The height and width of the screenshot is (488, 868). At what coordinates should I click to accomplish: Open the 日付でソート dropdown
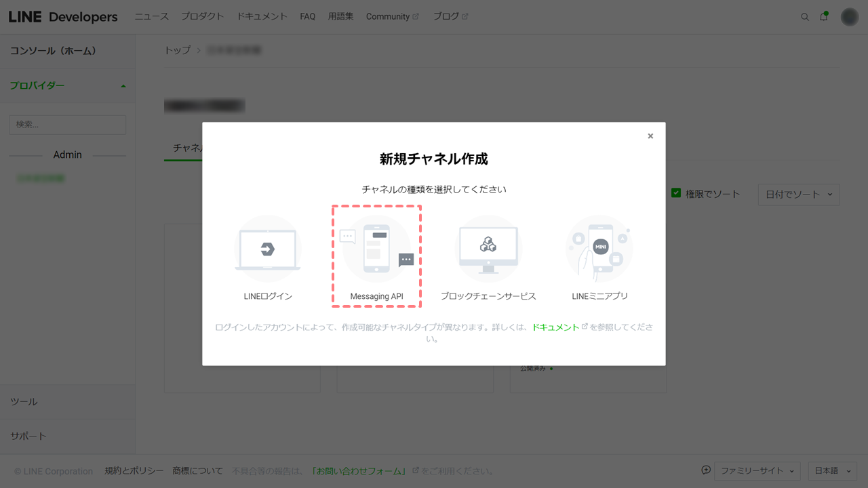coord(799,195)
